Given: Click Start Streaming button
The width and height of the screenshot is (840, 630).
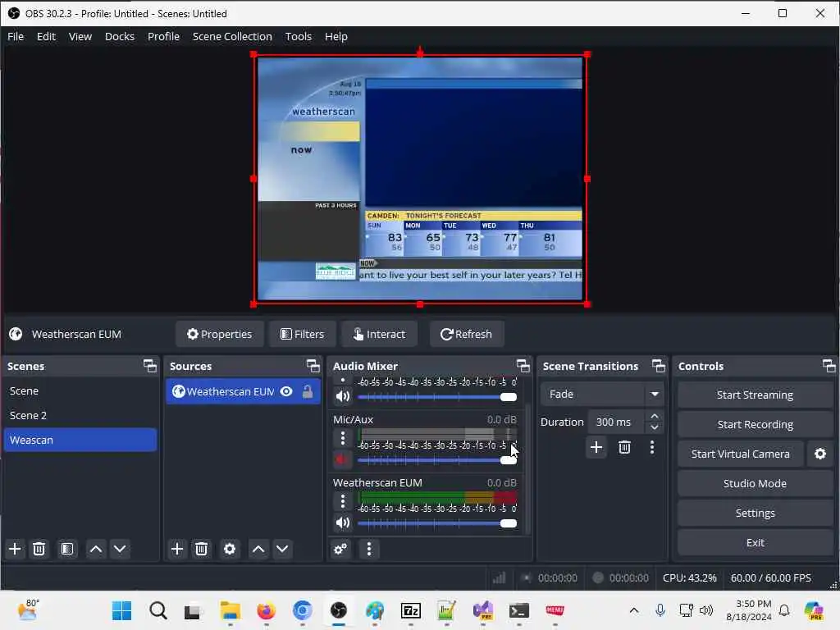Looking at the screenshot, I should [755, 395].
